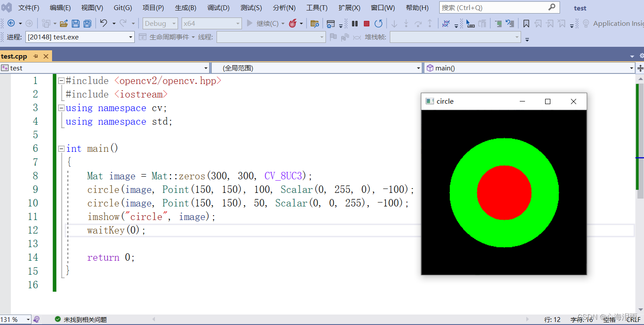Click the red circle in the circle window

point(504,192)
